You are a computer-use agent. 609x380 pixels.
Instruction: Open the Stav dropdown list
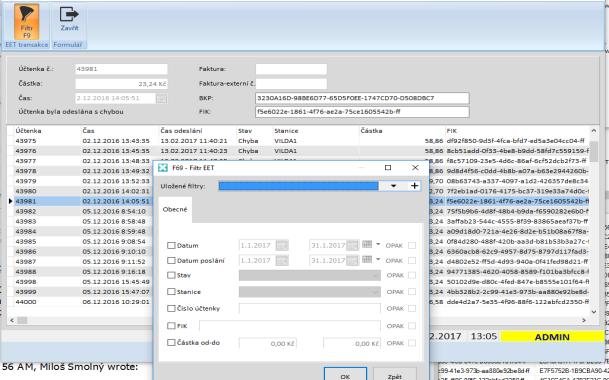click(310, 275)
